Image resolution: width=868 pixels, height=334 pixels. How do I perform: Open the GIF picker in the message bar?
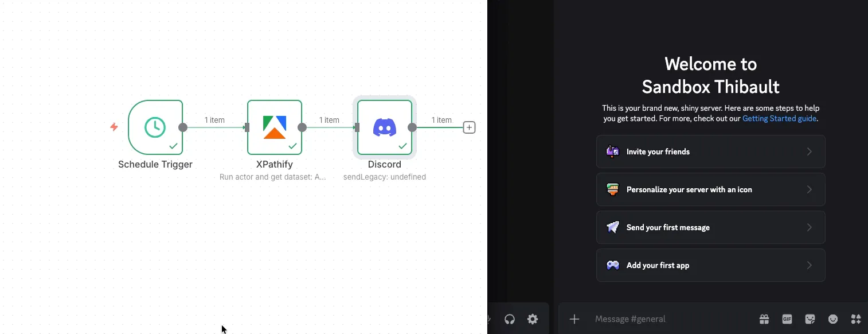(x=787, y=319)
